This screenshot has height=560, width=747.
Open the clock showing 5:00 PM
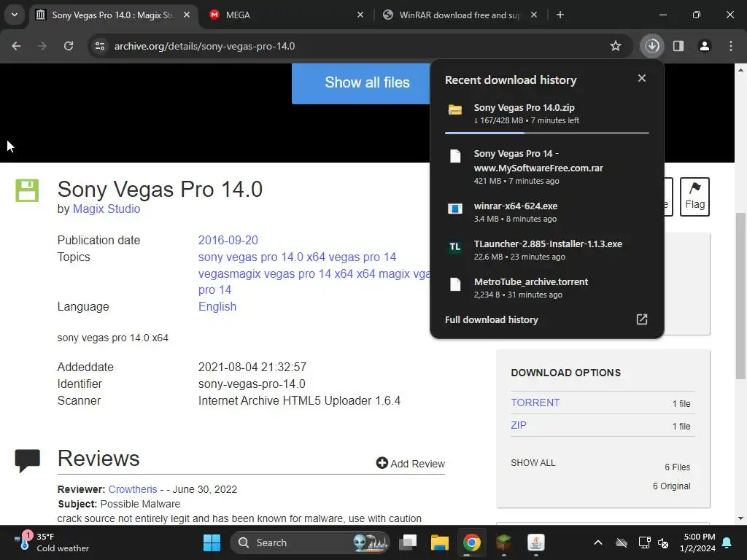pos(697,542)
